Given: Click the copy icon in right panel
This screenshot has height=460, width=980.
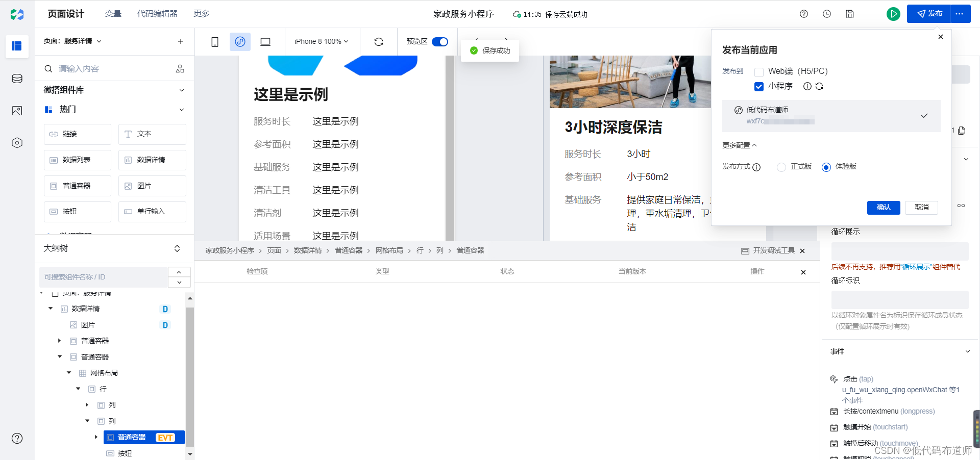Looking at the screenshot, I should pos(962,131).
